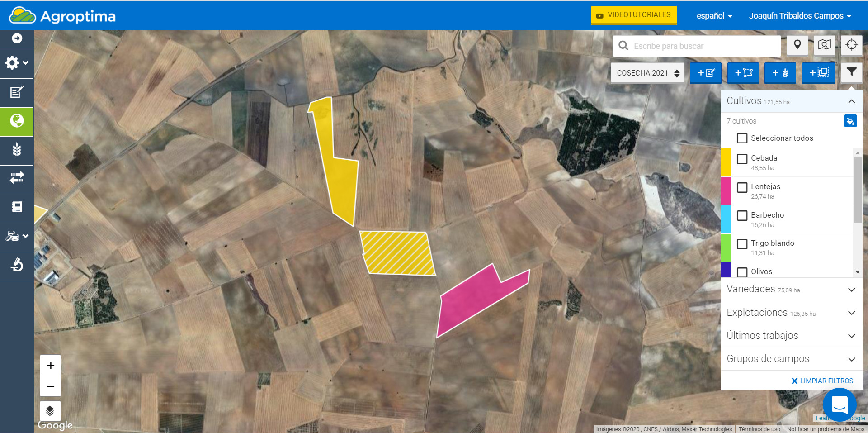Check the Cebada crop checkbox
868x433 pixels.
(742, 159)
